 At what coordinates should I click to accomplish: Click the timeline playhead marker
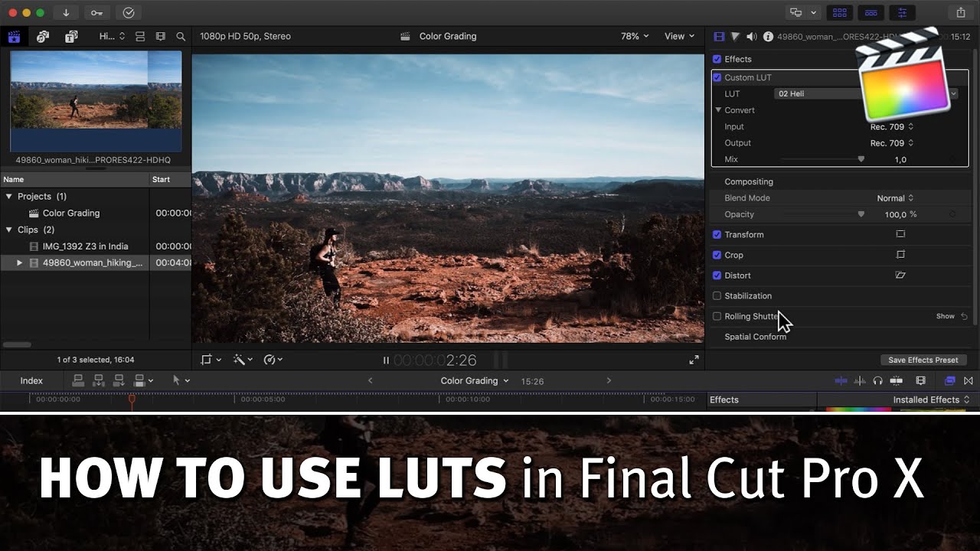click(132, 399)
